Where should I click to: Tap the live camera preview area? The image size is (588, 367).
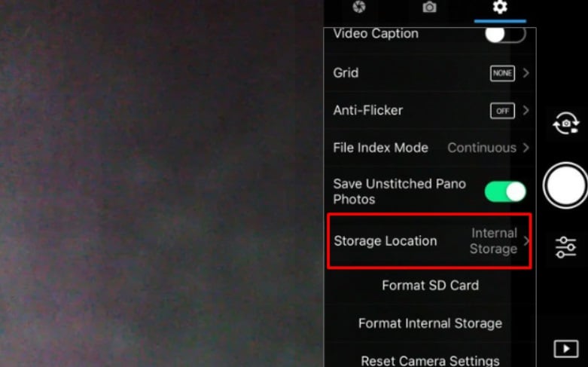[162, 183]
